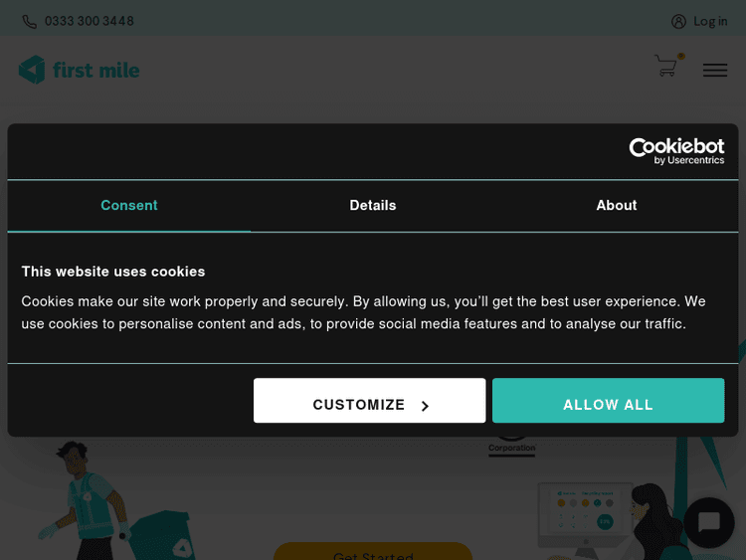Click the orange cart notification dot

pos(681,56)
